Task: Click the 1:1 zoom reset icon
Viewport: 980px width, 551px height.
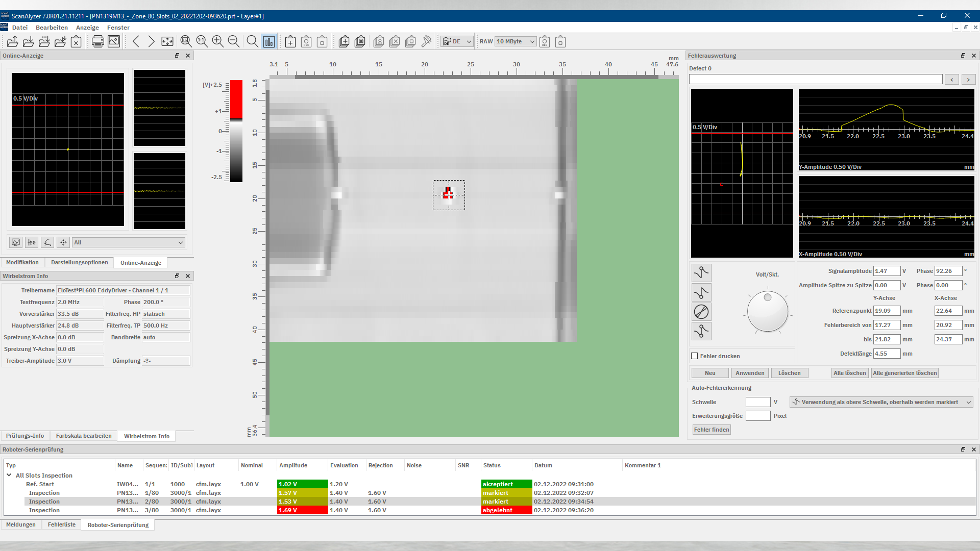Action: (x=202, y=42)
